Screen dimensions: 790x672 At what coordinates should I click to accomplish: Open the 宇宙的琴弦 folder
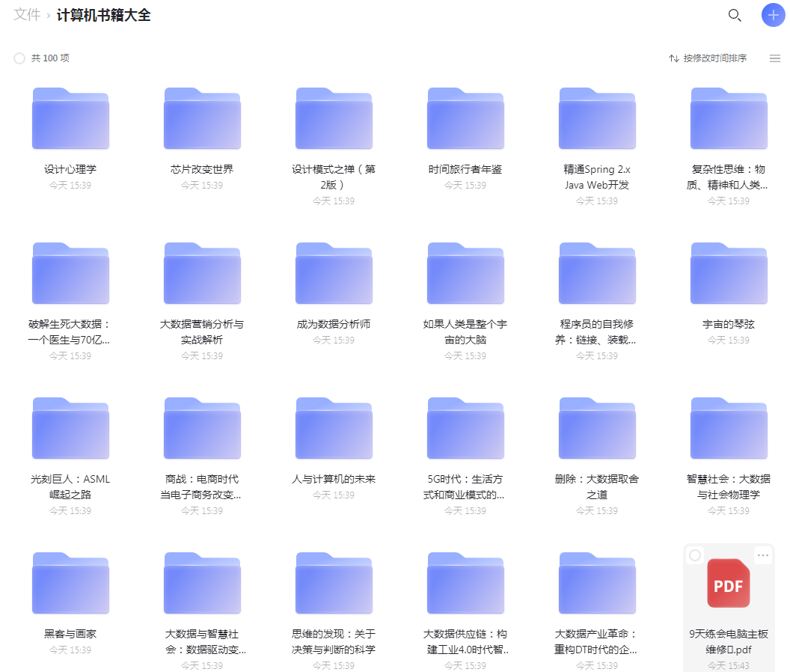[729, 274]
